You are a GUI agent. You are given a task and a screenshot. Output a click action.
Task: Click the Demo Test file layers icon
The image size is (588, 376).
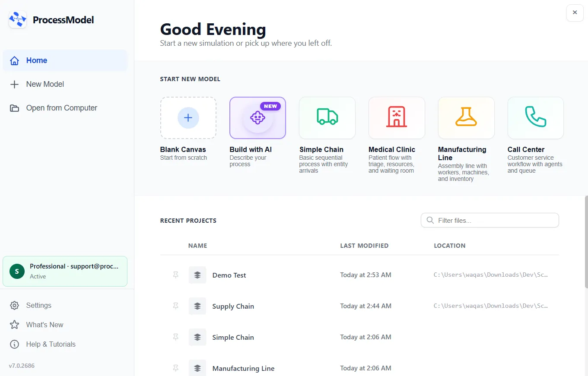pos(197,275)
